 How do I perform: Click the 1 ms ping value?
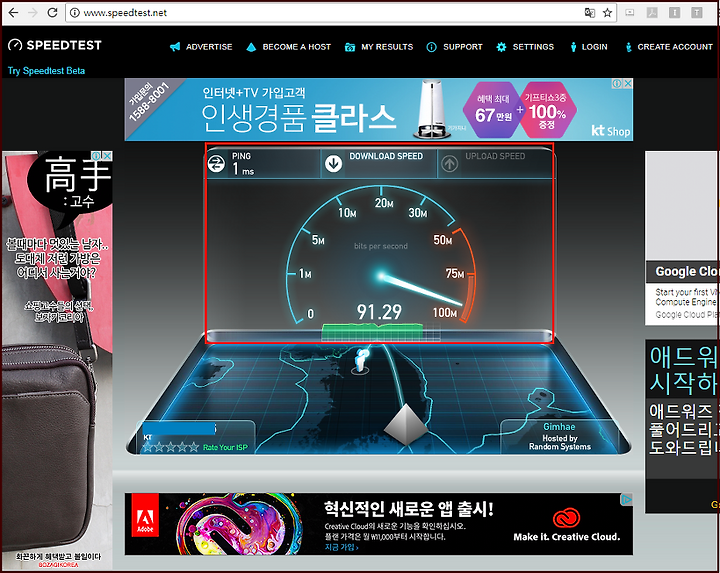pos(243,169)
